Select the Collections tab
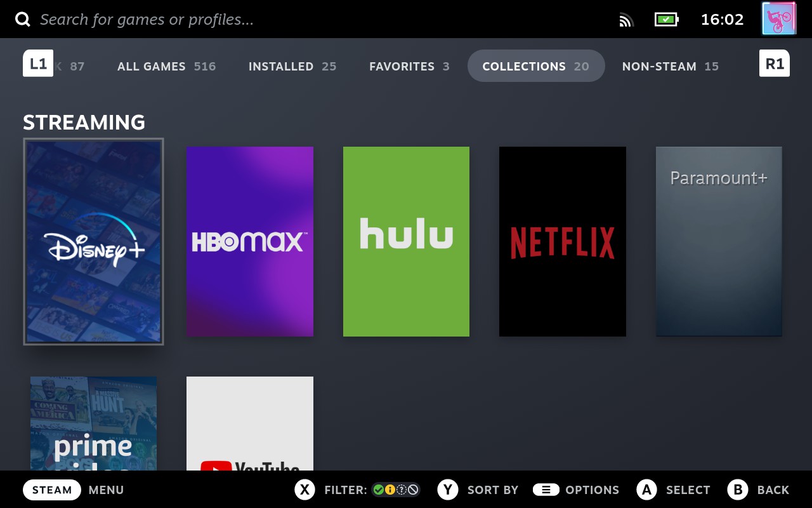This screenshot has width=812, height=508. [x=536, y=66]
